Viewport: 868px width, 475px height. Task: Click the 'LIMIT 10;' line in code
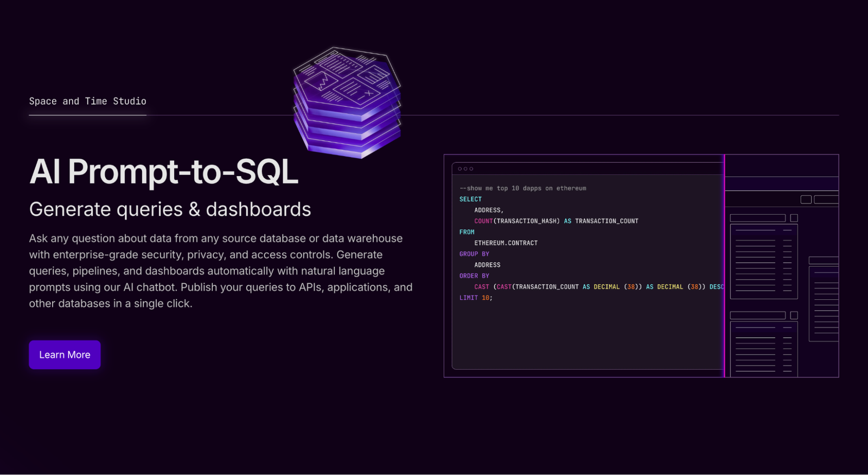[476, 298]
